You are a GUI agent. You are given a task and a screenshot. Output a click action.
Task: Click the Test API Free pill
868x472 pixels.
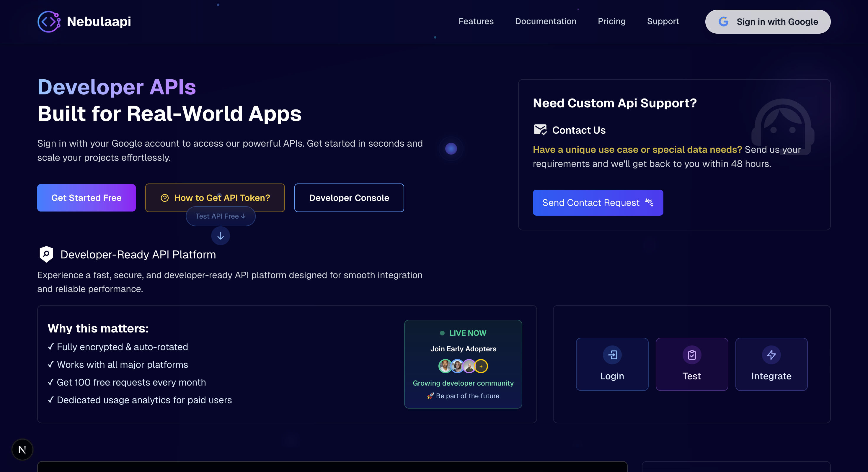220,216
